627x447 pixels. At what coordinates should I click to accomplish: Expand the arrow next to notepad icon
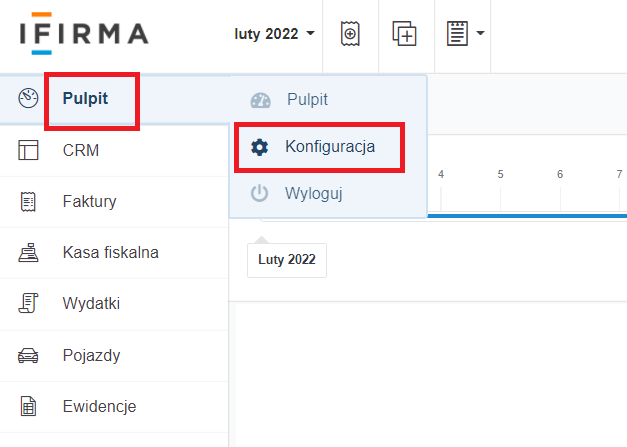481,33
